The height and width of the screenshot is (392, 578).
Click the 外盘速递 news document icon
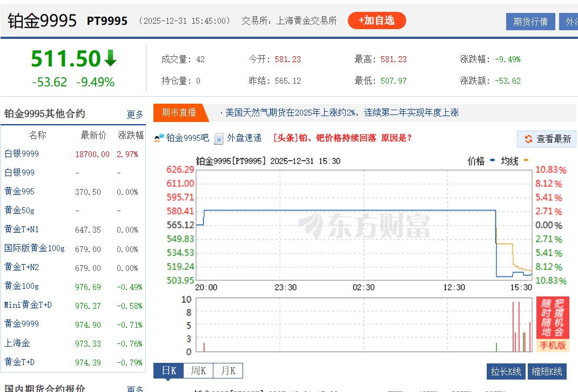pos(219,138)
